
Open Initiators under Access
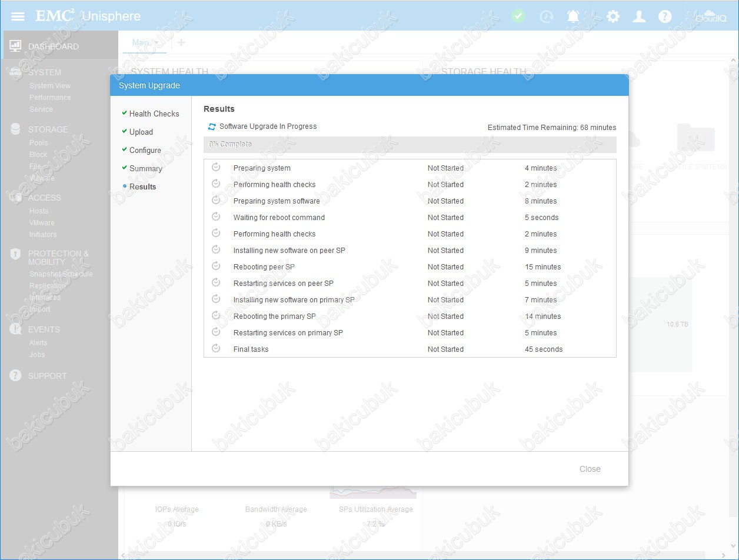(x=43, y=235)
